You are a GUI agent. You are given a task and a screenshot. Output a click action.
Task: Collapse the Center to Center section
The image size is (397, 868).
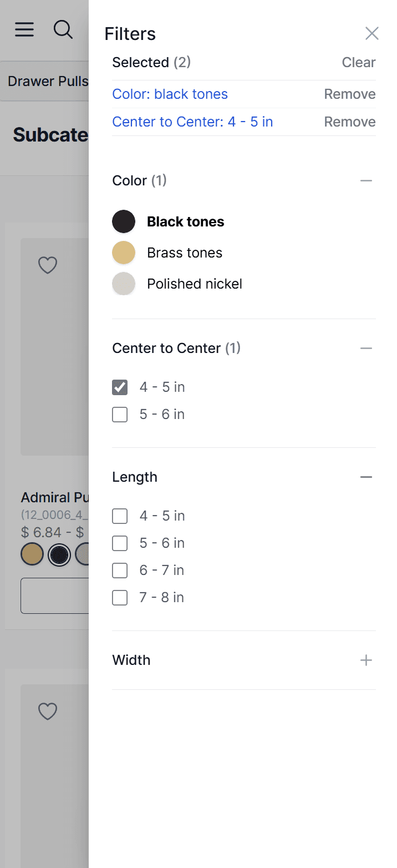pyautogui.click(x=366, y=348)
